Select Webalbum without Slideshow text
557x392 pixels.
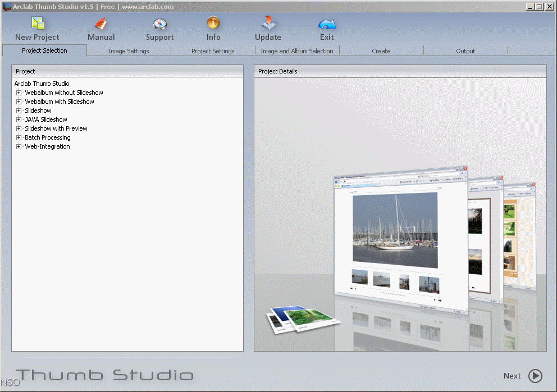click(x=64, y=93)
